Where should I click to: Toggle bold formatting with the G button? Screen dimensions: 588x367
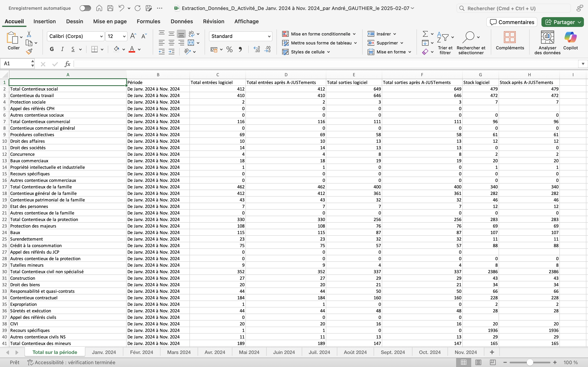point(51,49)
